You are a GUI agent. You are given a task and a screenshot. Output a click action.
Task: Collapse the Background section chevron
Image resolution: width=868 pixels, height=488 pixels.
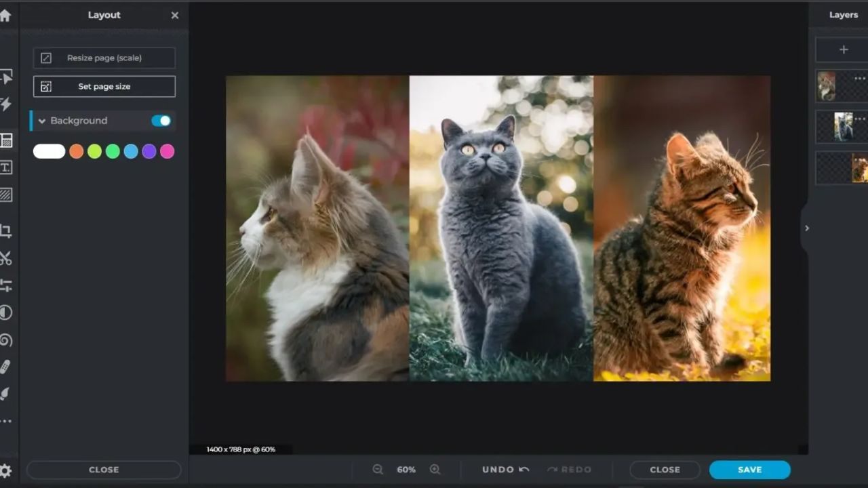[x=42, y=121]
